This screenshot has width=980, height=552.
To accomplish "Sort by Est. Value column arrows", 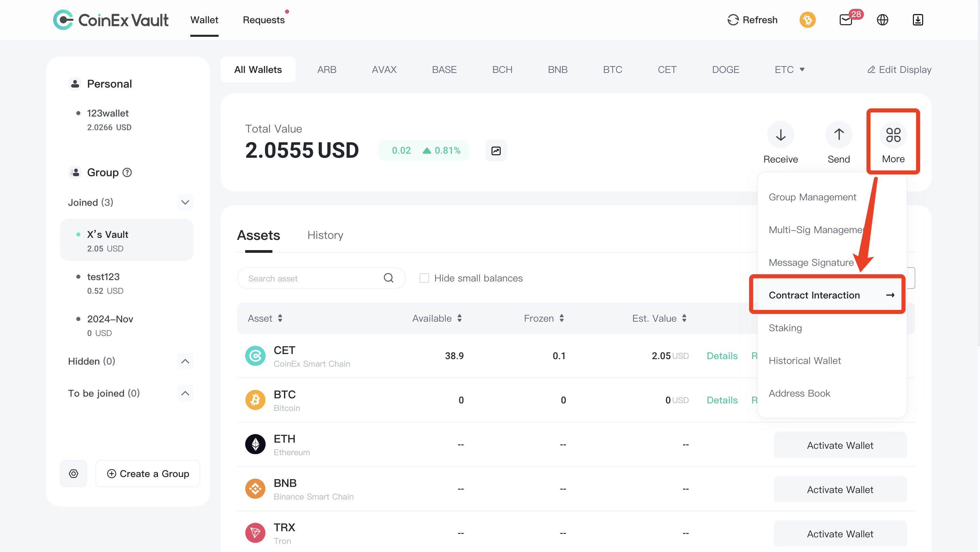I will pyautogui.click(x=684, y=318).
